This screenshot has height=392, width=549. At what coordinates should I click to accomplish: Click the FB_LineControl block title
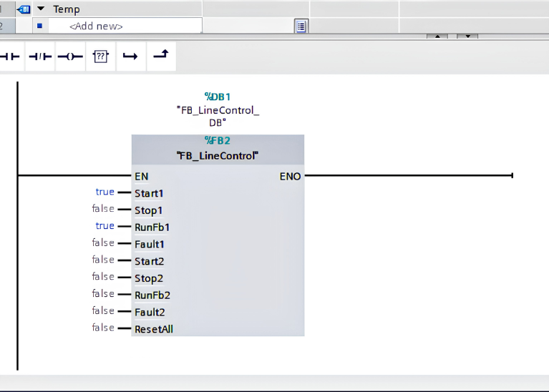218,156
